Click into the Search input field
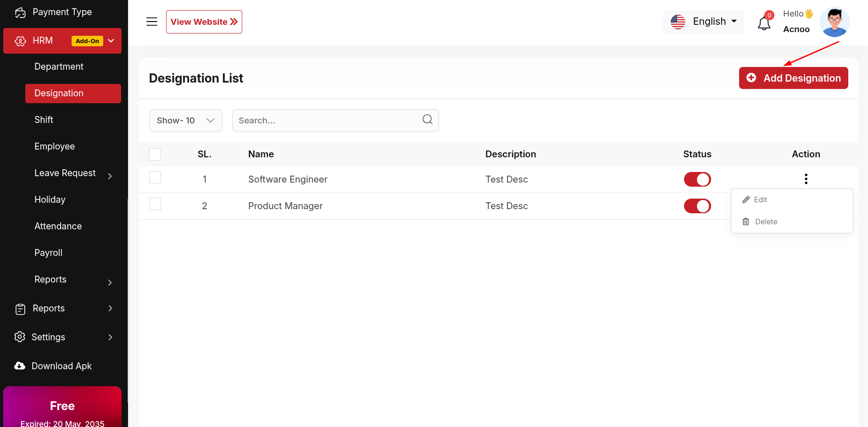Image resolution: width=868 pixels, height=427 pixels. click(x=326, y=121)
